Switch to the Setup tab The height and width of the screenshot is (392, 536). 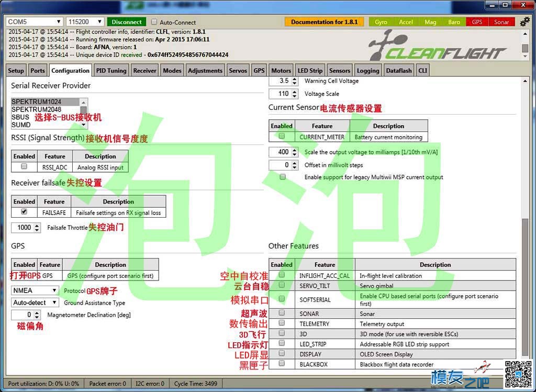(16, 71)
